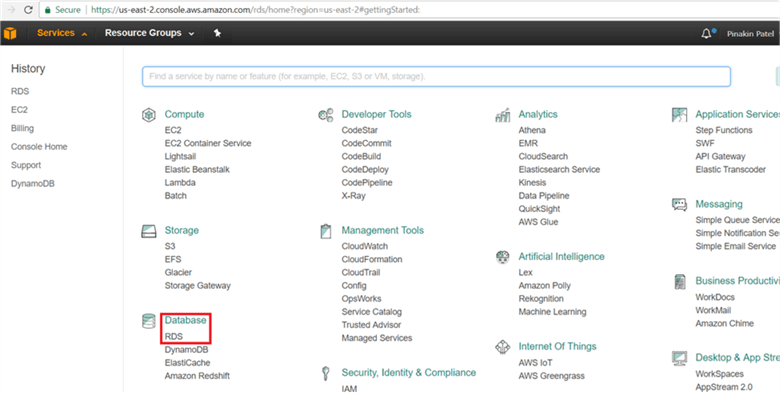Click the Messaging chat icon

pos(679,204)
